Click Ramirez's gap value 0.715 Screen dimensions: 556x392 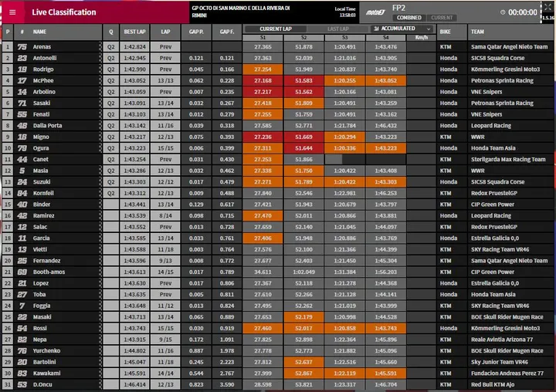(x=227, y=215)
